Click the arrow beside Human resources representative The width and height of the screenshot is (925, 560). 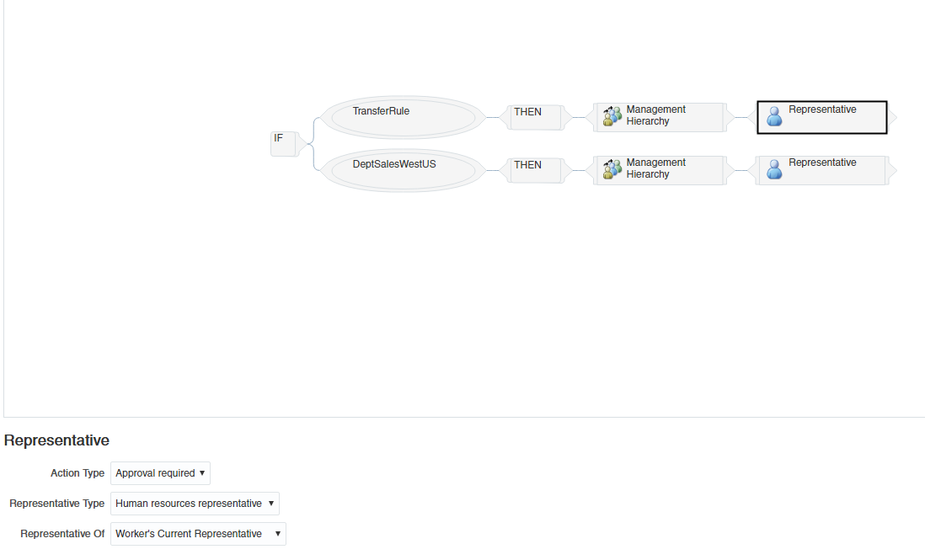coord(271,504)
